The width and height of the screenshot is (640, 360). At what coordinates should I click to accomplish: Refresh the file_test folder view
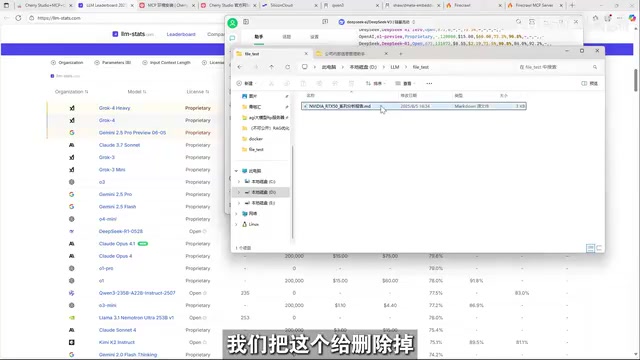[x=287, y=67]
